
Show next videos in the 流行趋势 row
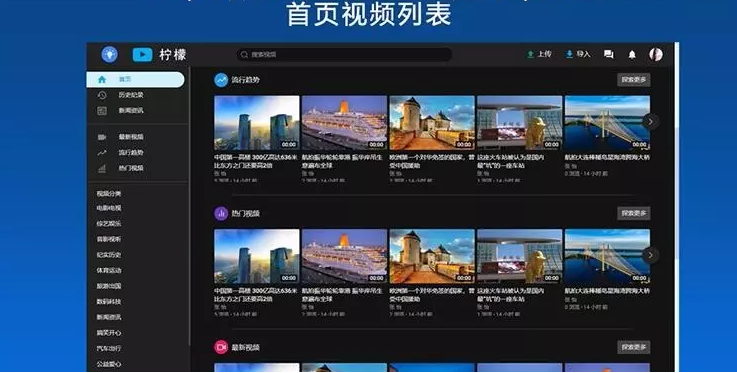(651, 122)
